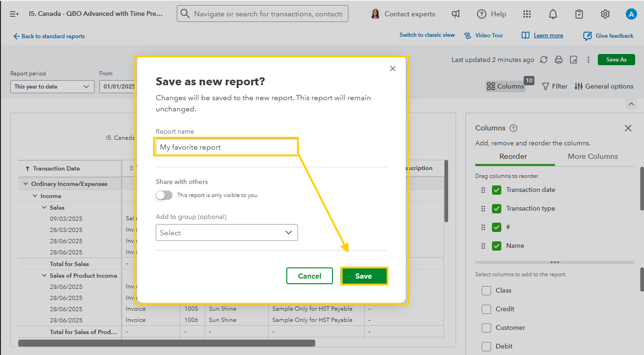Viewport: 644px width, 355px height.
Task: Click the green Save button
Action: 364,276
